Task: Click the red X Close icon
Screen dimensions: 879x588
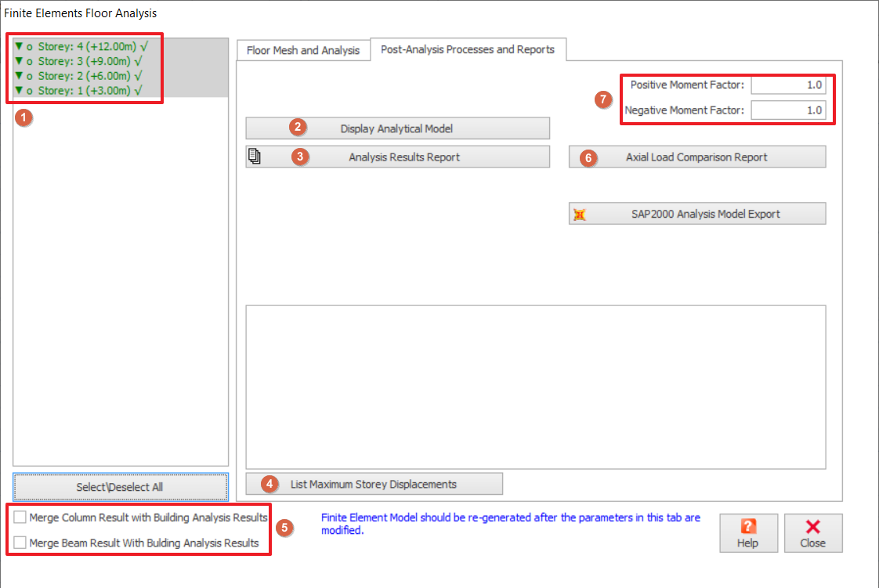Action: 812,527
